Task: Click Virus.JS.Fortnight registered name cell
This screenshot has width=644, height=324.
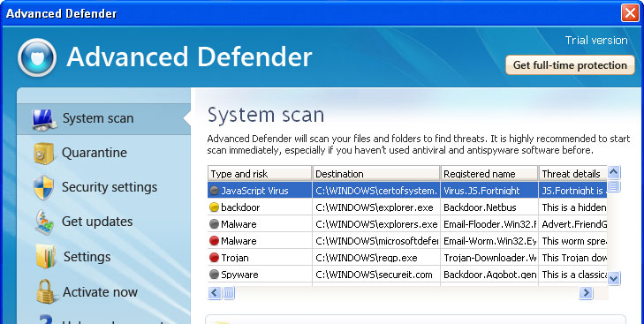Action: point(489,191)
